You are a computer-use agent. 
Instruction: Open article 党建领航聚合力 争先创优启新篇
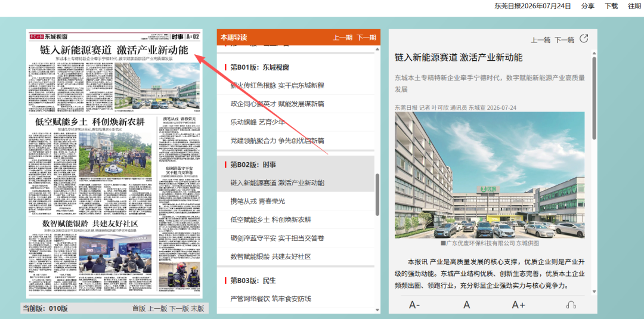point(277,140)
